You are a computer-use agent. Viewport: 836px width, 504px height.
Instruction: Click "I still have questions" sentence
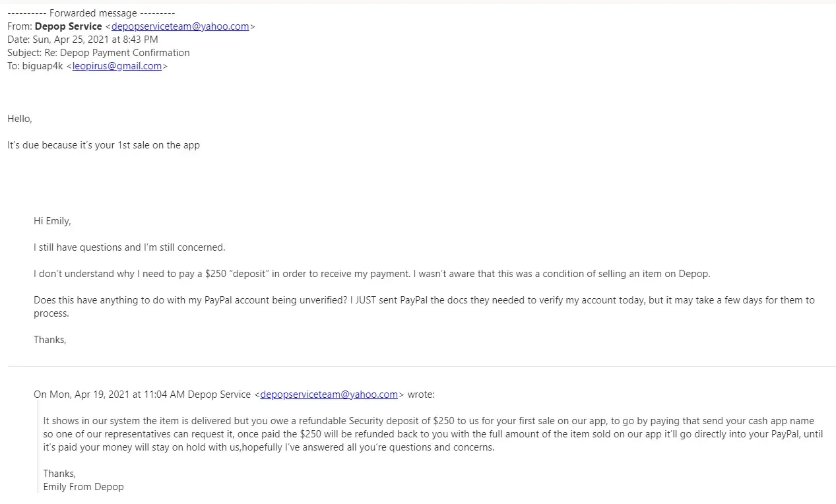129,247
